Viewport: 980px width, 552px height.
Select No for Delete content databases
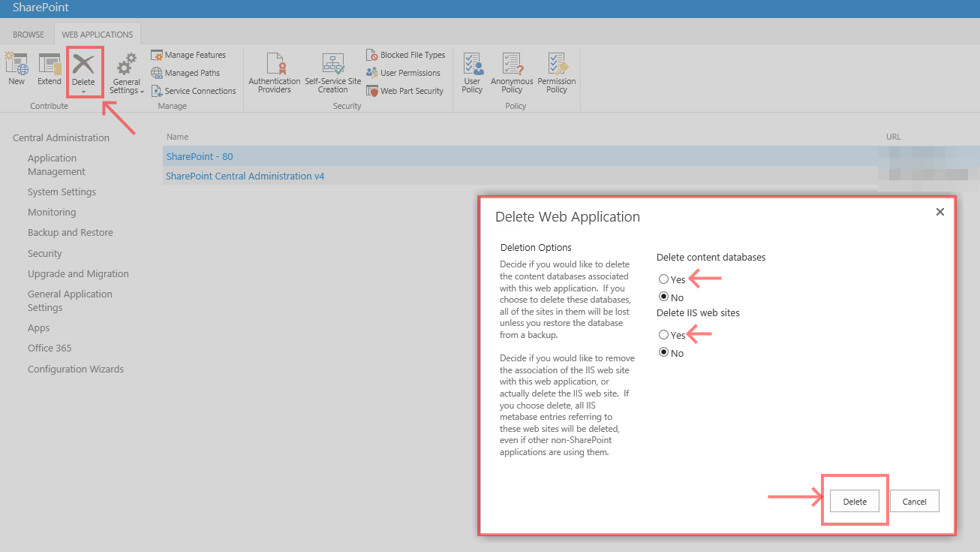tap(663, 297)
